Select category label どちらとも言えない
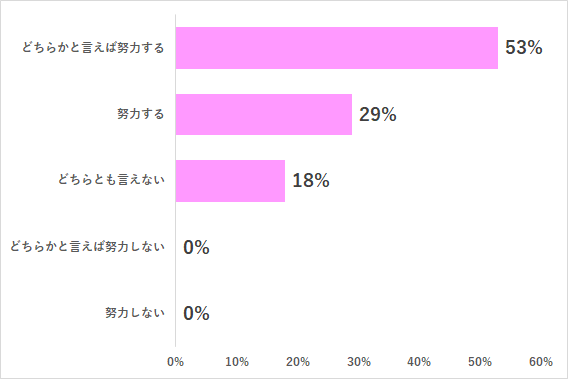 [x=111, y=180]
